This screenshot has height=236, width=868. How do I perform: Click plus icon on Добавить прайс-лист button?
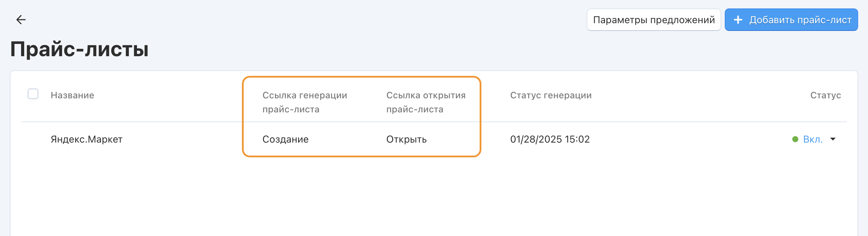click(x=738, y=20)
